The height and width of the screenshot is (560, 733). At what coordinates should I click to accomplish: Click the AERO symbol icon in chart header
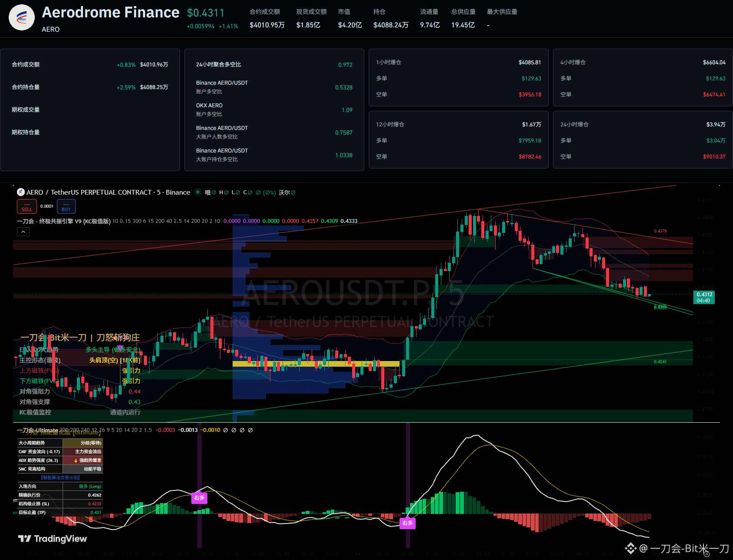(20, 192)
